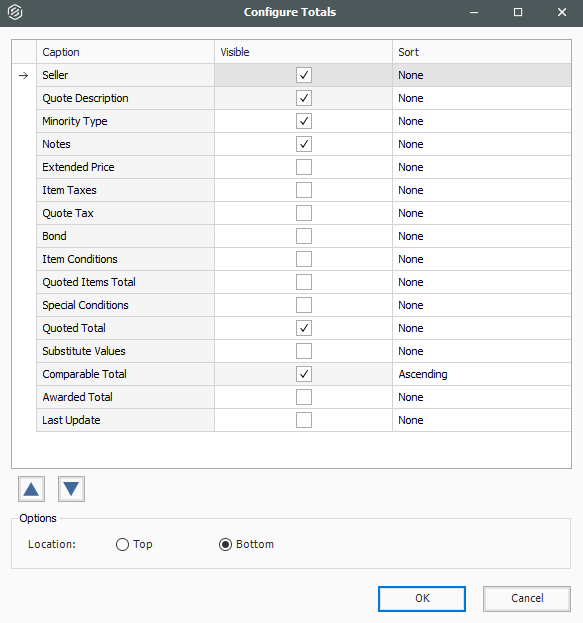Select the Bottom location option

tap(225, 544)
